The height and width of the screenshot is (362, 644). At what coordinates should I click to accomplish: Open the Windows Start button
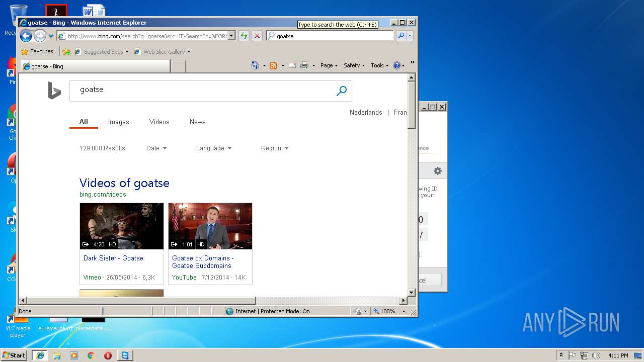pyautogui.click(x=14, y=355)
